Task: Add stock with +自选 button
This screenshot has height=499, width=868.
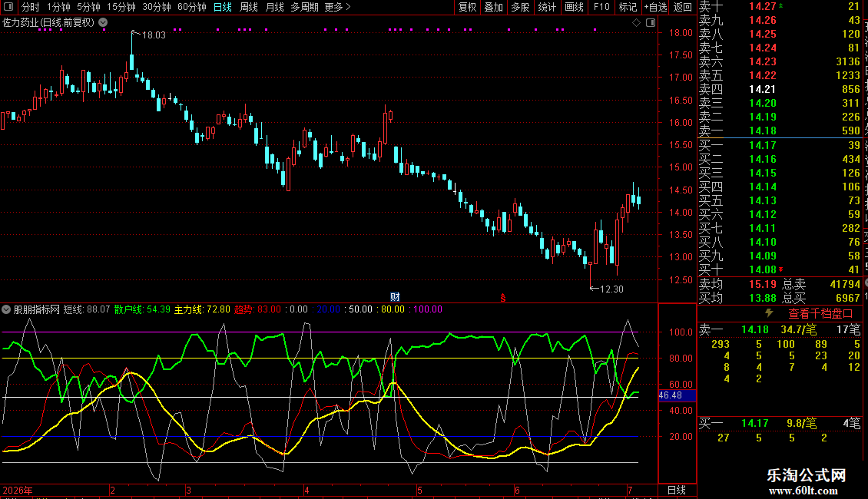Action: [655, 7]
